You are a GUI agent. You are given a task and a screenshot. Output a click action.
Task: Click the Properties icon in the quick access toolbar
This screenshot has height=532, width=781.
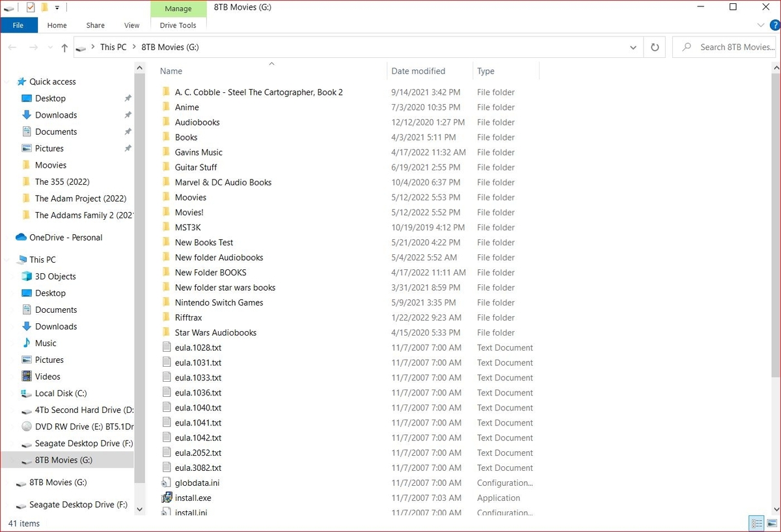click(31, 7)
